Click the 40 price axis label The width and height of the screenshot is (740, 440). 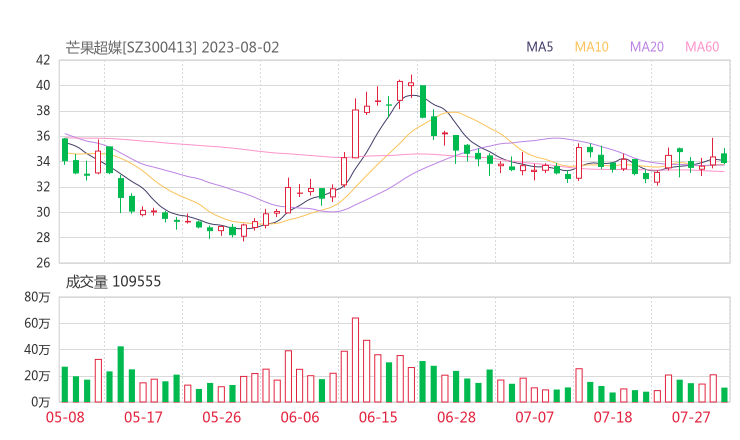43,85
